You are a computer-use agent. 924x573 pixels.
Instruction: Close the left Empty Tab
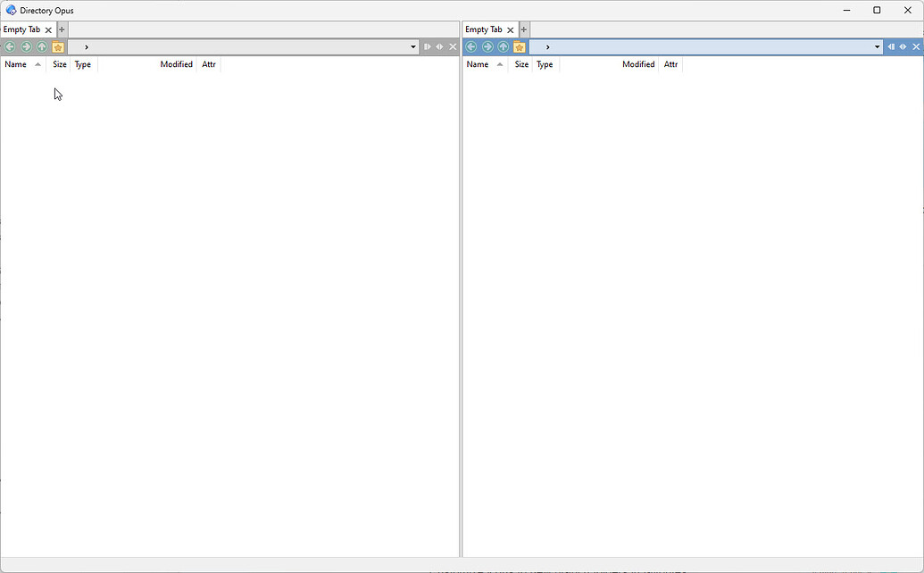tap(48, 29)
